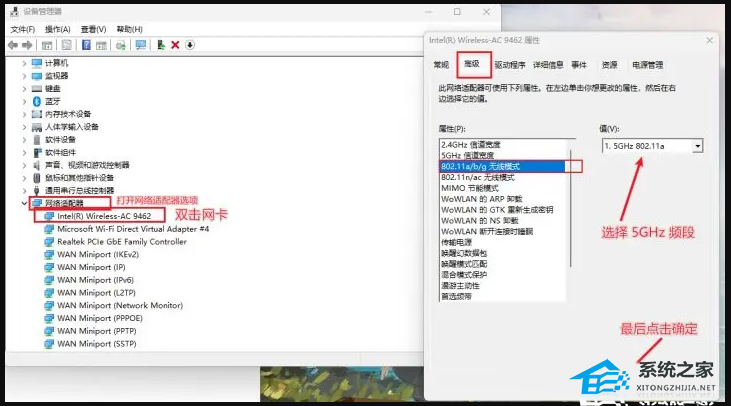Open the 操作(A) menu

(x=57, y=29)
